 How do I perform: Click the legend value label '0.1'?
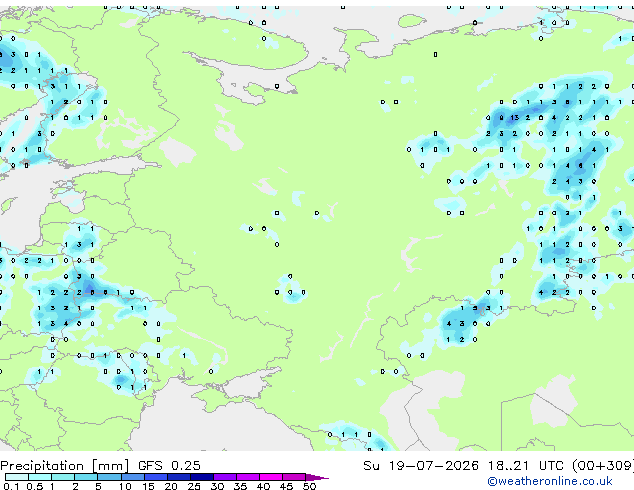point(11,486)
